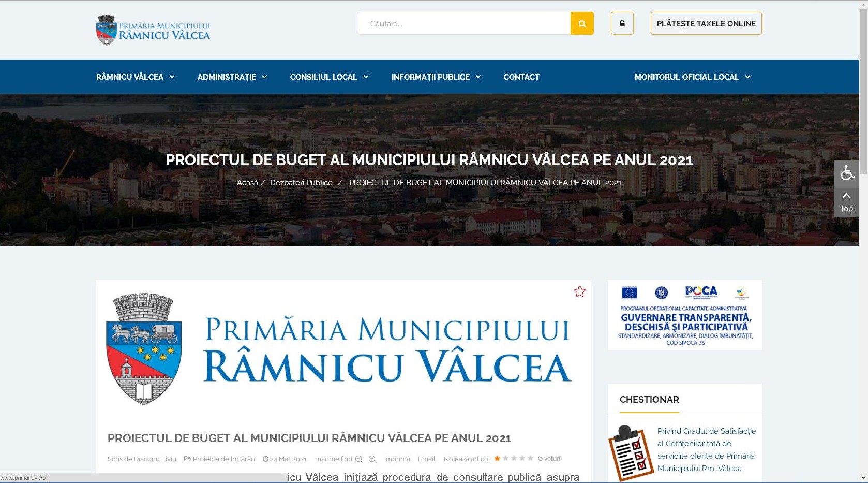Decrease font size using zoom-out icon
This screenshot has height=483, width=868.
click(x=358, y=459)
